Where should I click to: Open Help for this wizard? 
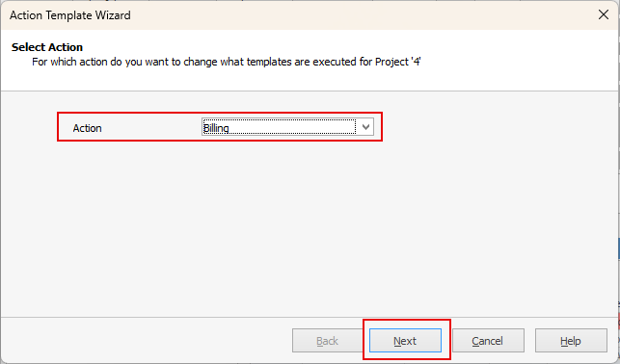(x=571, y=340)
